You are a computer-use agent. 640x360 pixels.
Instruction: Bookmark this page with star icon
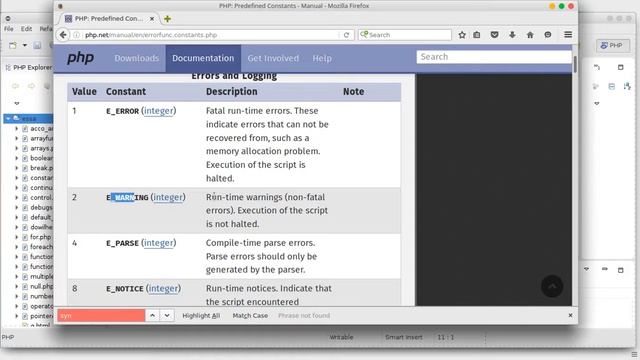(x=462, y=35)
